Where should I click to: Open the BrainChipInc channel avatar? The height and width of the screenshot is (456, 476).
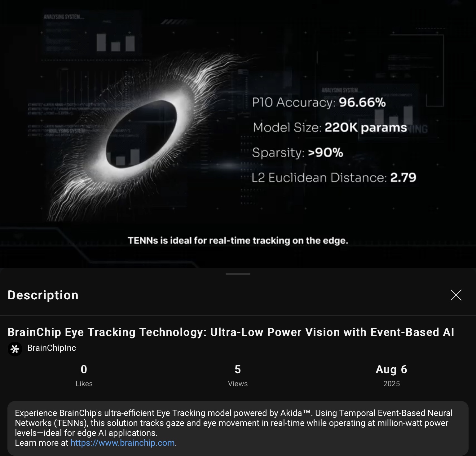pos(15,349)
